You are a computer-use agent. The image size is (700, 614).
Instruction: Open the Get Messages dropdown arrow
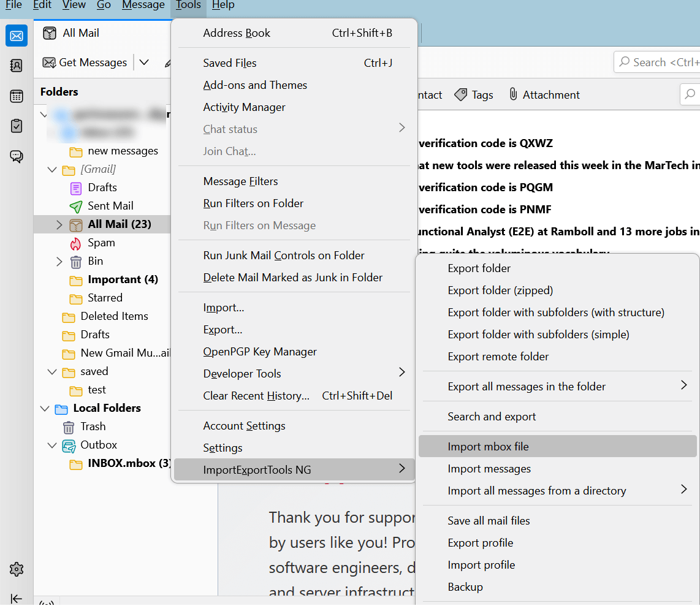pos(144,63)
